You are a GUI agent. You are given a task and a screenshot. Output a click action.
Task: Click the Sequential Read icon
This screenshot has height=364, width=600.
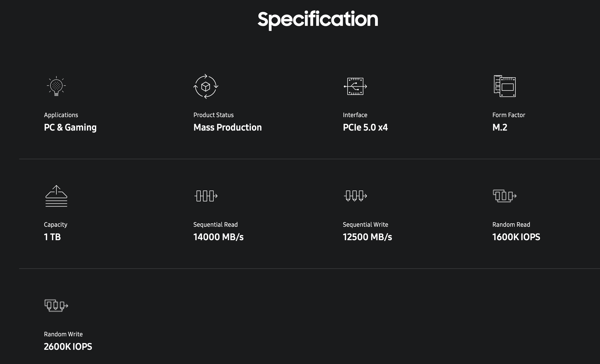[x=206, y=196]
